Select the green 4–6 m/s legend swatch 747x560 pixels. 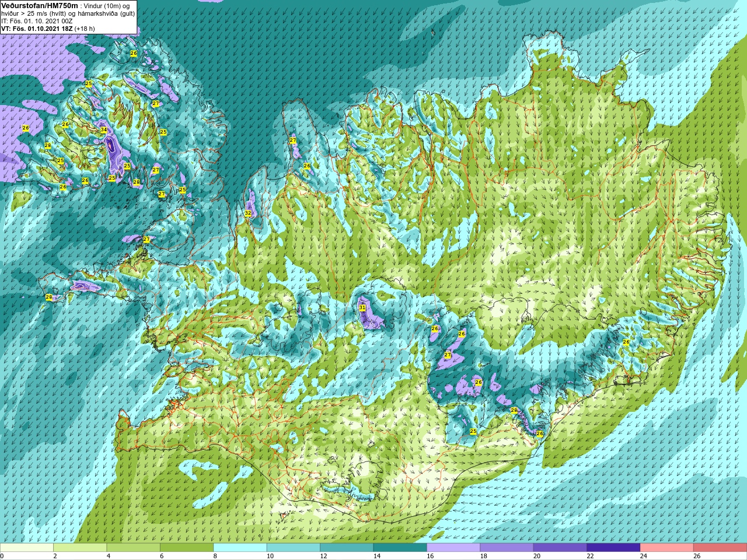pos(134,548)
